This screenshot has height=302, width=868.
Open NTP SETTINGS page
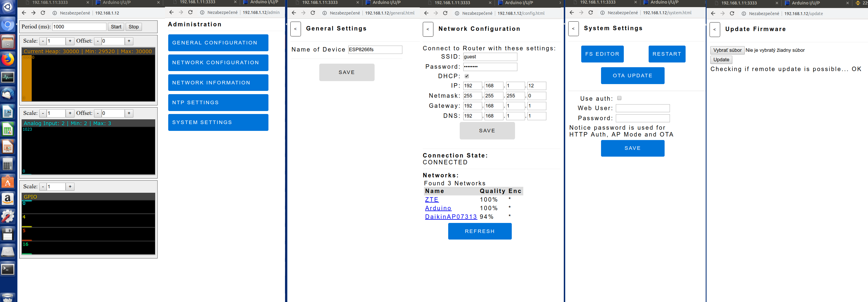218,102
